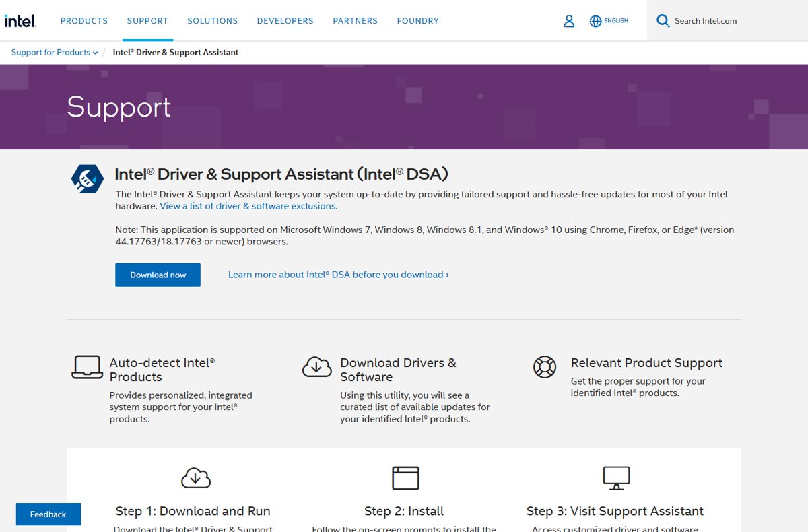Click Step 2: Install heading
The width and height of the screenshot is (808, 532).
click(x=404, y=511)
